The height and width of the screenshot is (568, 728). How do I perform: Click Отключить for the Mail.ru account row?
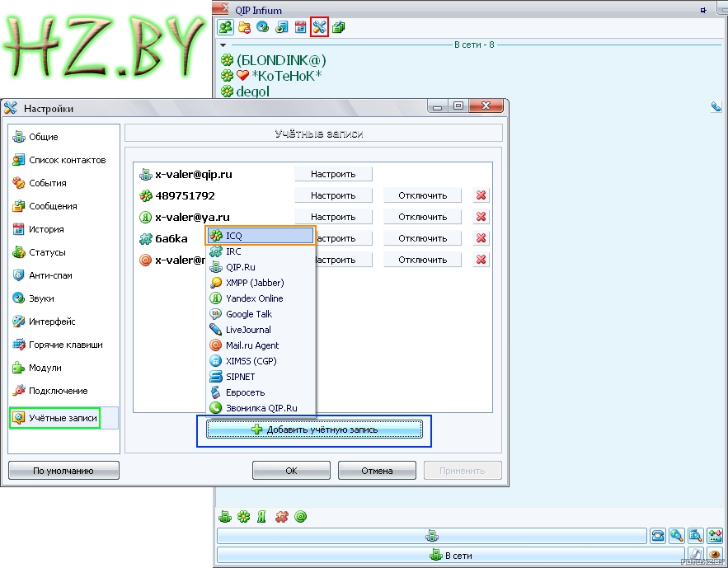click(x=422, y=260)
